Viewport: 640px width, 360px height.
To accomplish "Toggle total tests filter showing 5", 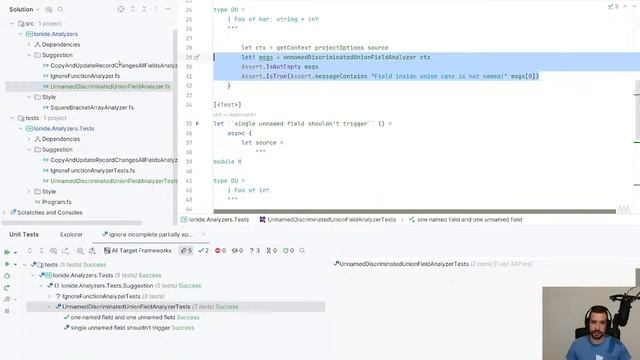I will tap(186, 251).
